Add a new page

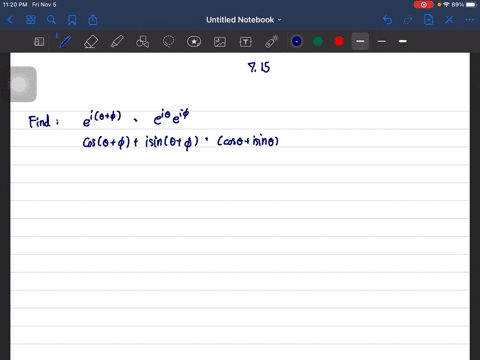pos(428,20)
